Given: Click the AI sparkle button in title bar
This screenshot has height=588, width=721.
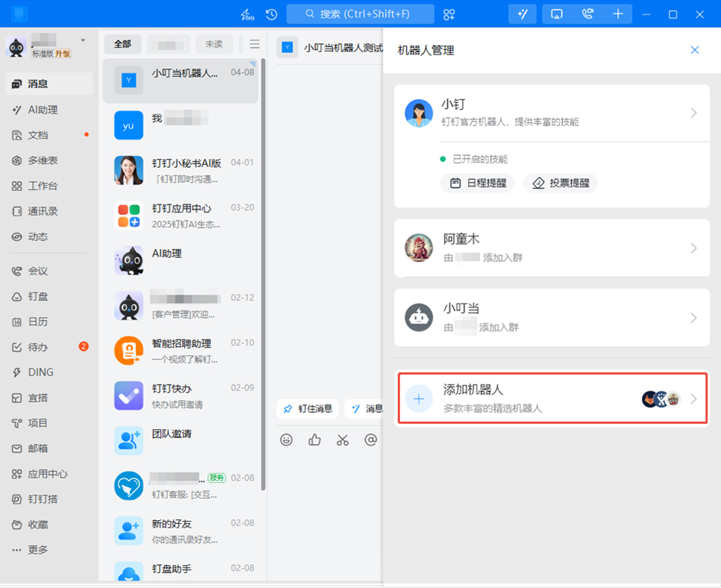Looking at the screenshot, I should coord(522,13).
